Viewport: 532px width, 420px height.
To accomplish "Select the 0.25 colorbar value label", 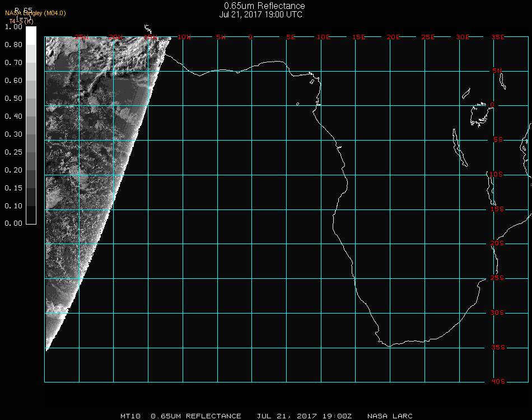I will [x=13, y=152].
